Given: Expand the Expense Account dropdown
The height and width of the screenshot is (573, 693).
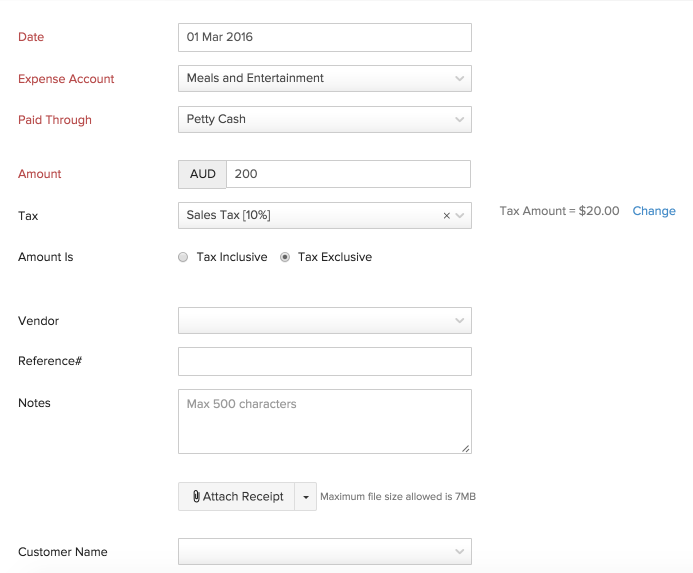Looking at the screenshot, I should [x=459, y=78].
